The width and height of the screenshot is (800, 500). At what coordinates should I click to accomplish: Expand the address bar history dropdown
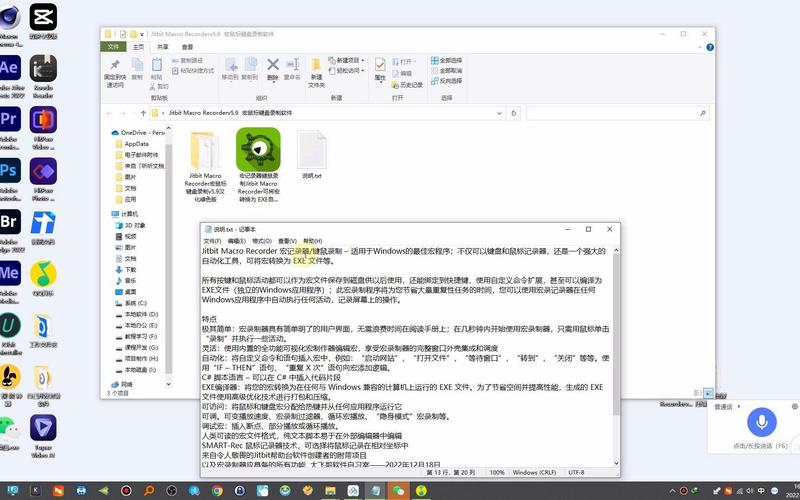[x=499, y=113]
